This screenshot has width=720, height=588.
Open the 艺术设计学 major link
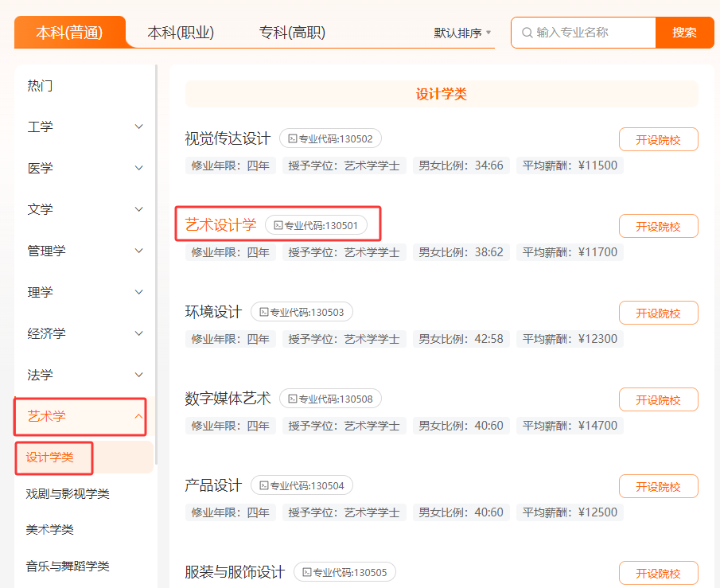tap(220, 225)
